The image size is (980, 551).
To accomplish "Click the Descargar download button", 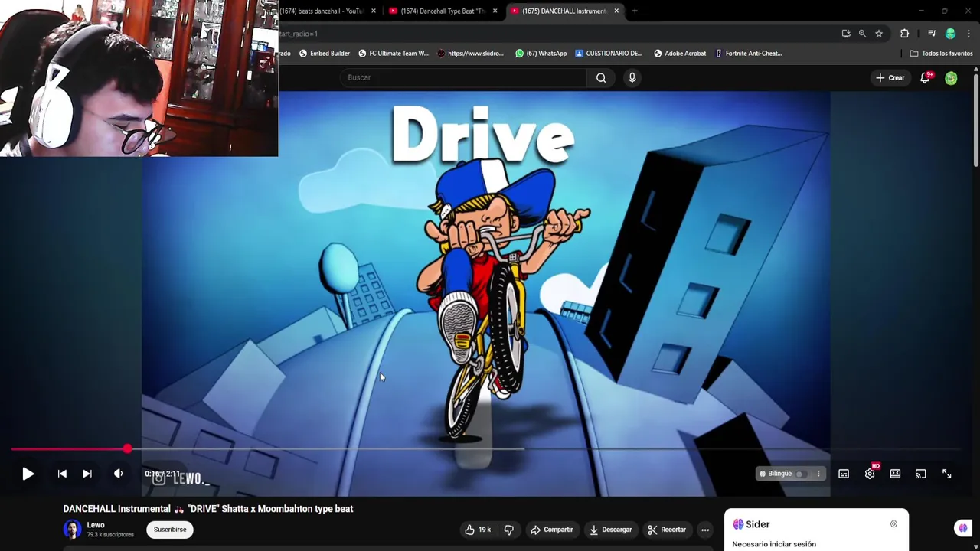I will click(x=610, y=530).
